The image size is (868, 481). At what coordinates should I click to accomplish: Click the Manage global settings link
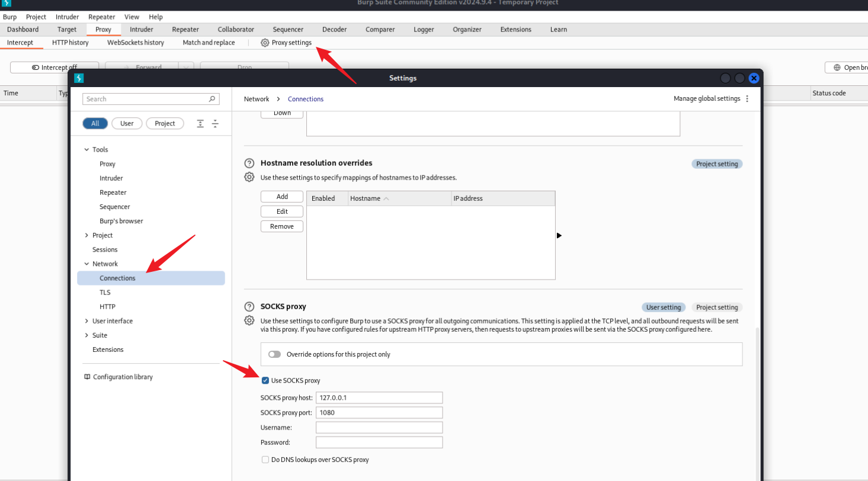(x=707, y=99)
